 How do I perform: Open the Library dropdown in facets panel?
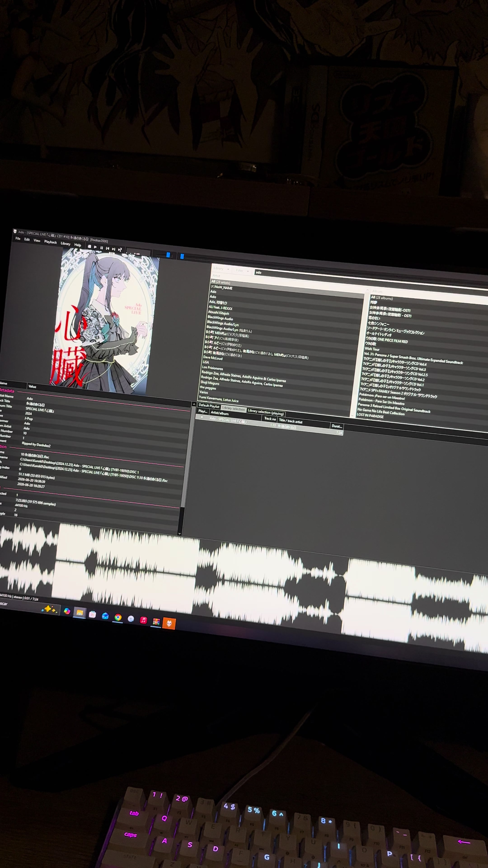point(221,269)
